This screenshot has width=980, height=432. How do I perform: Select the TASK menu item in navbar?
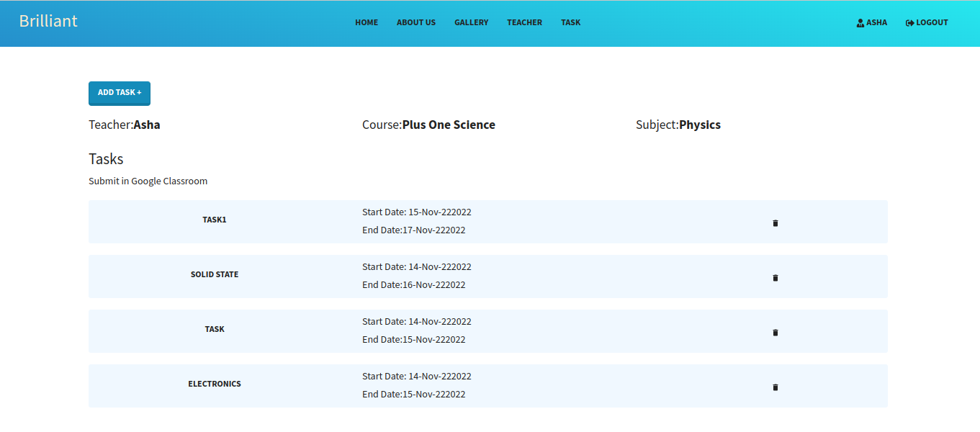pyautogui.click(x=571, y=23)
